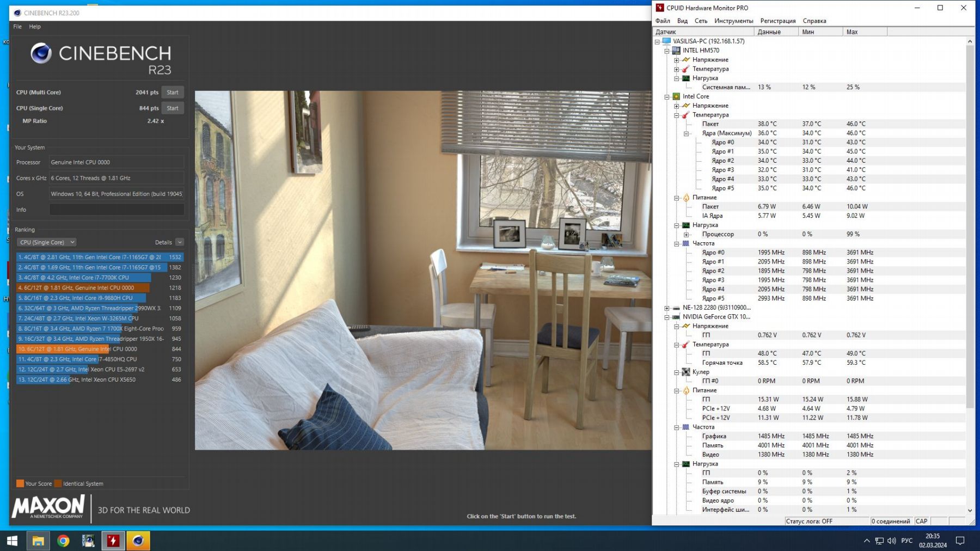Select the Горячая точка sensor row

tap(809, 363)
